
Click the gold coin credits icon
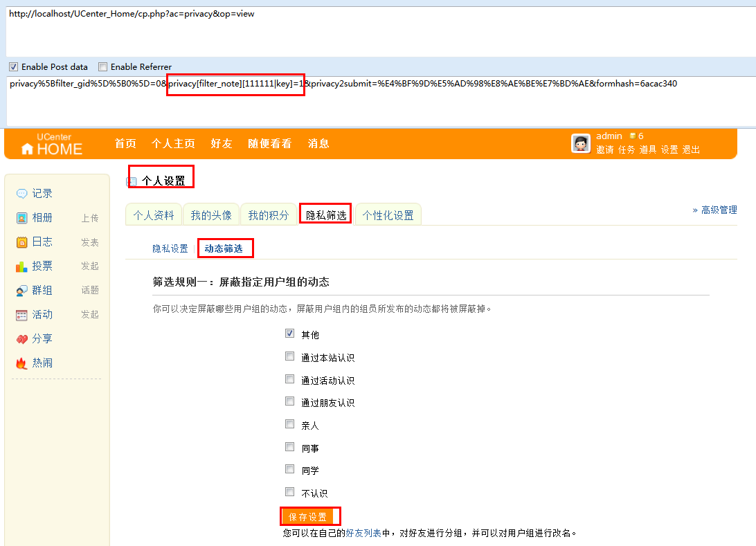[632, 136]
